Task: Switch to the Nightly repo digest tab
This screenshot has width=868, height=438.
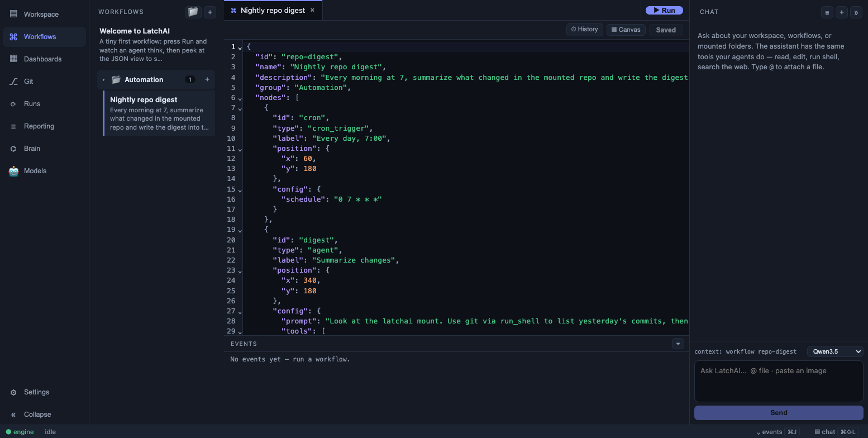Action: (x=273, y=10)
